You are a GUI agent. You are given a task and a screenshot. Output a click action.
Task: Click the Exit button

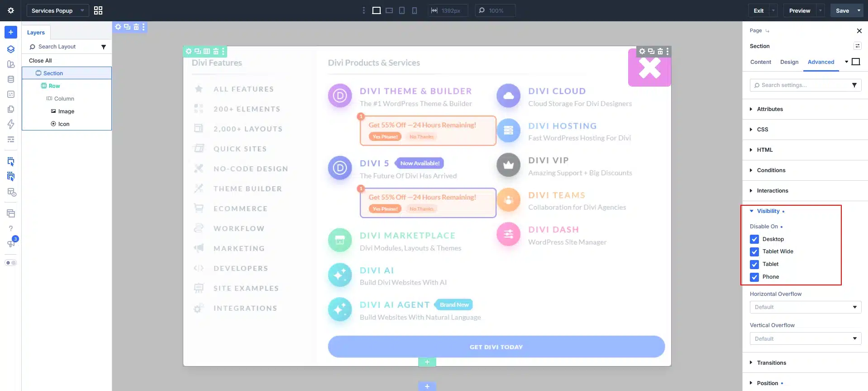pos(758,10)
